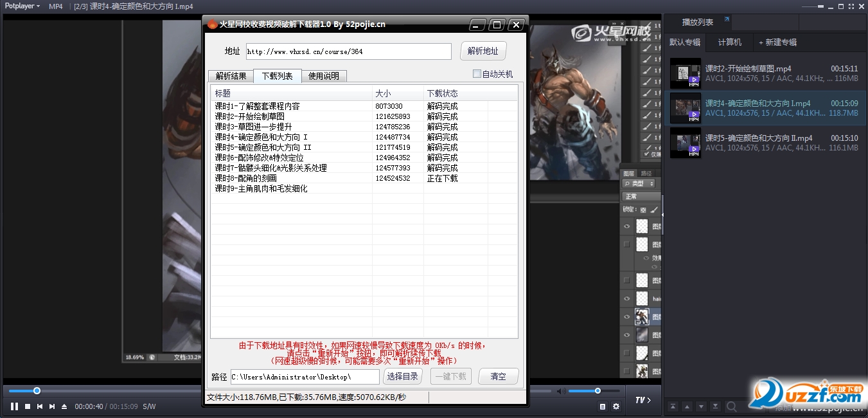Click the 大小 column header
Viewport: 868px width, 418px height.
pos(398,93)
